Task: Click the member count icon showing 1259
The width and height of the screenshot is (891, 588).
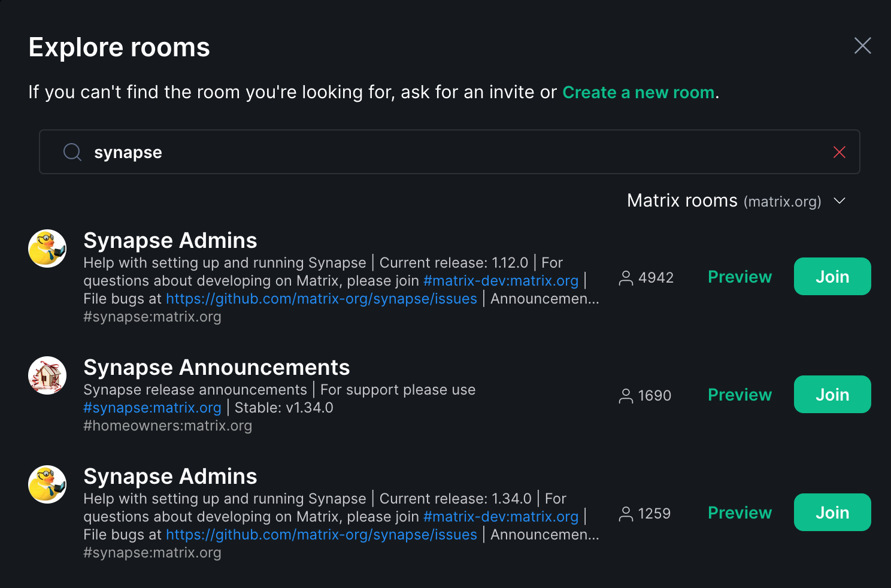Action: [626, 514]
